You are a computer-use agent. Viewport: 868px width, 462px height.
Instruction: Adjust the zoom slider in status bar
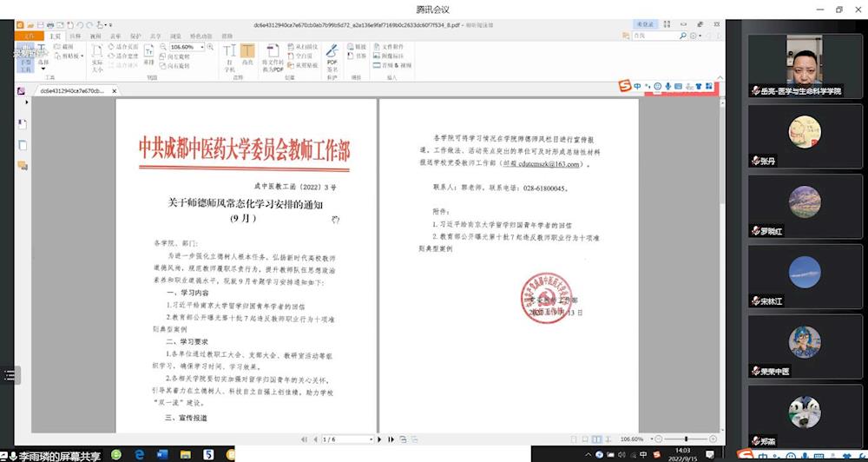click(x=686, y=439)
